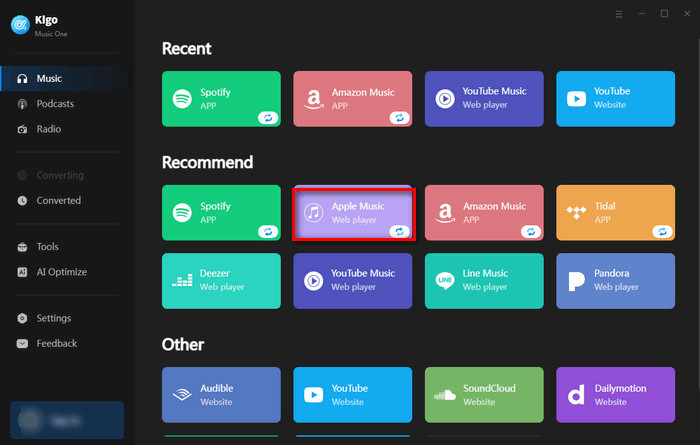Click the Deezer equalizer logo

182,281
